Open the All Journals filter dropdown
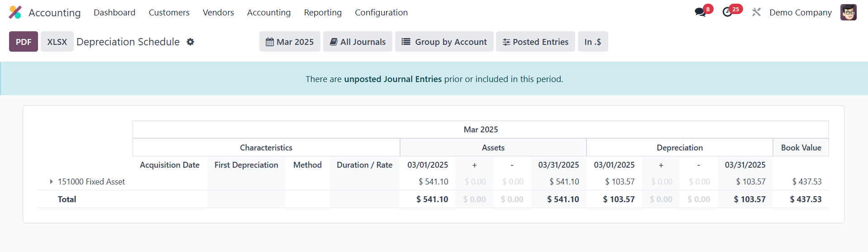This screenshot has width=868, height=252. 358,42
